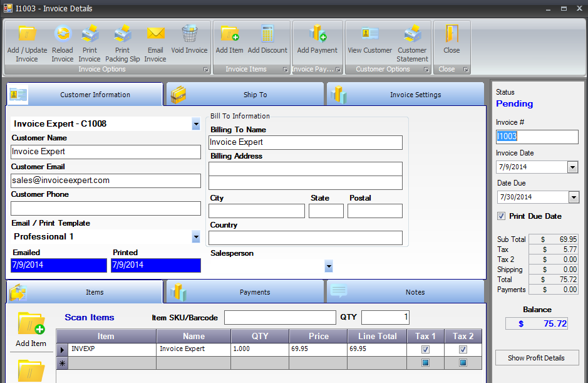
Task: Click the Emailed date field
Action: (59, 265)
